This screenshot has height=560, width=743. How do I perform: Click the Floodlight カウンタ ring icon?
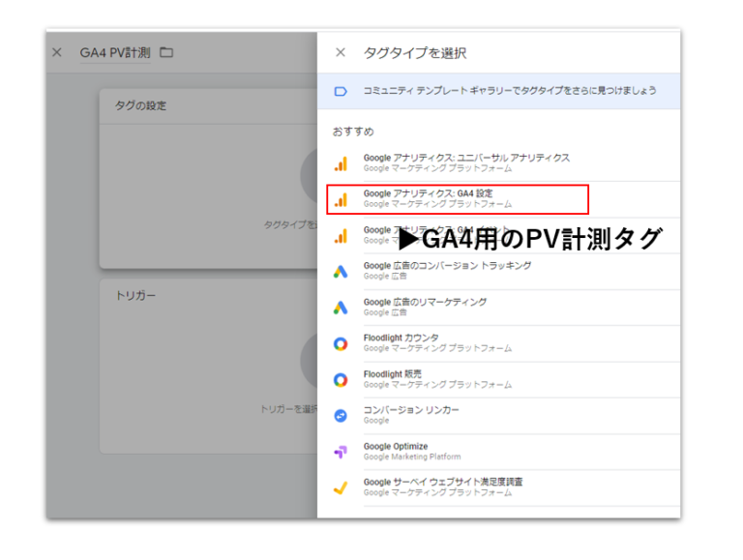341,343
